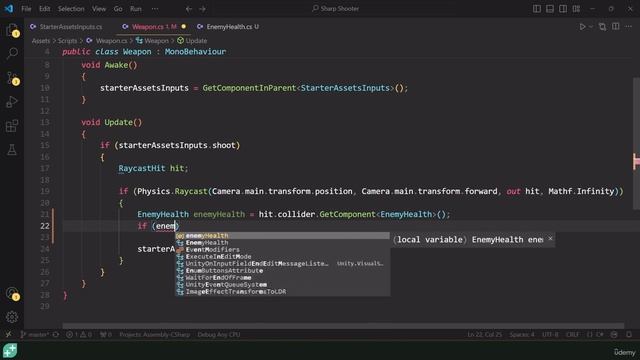Select the EventModifiers suggestion
Screen dimensions: 640x360
point(282,250)
